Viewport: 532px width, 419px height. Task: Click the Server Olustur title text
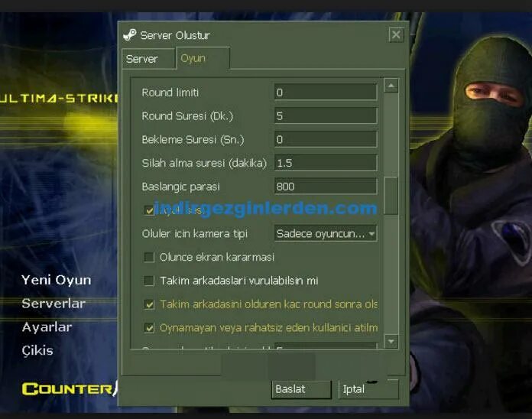click(175, 35)
